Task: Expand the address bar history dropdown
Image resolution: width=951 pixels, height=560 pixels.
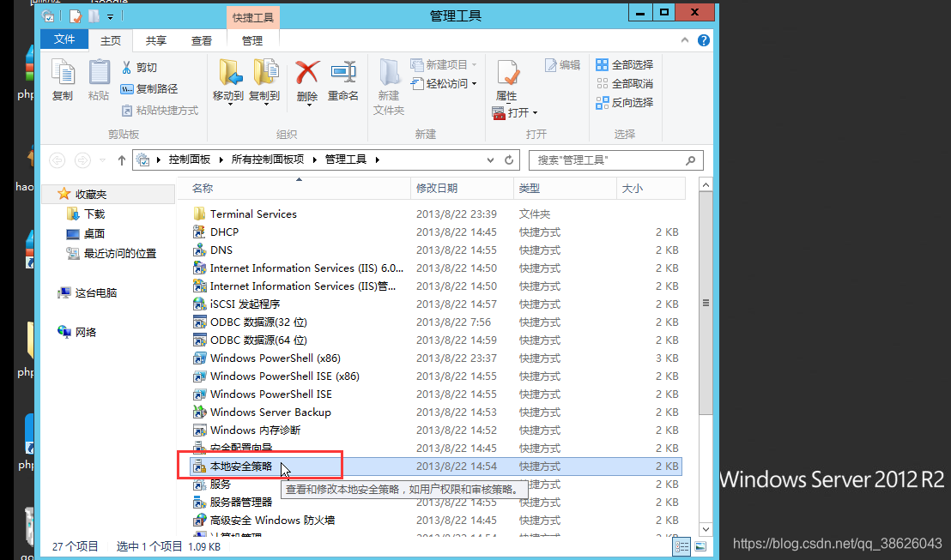Action: [490, 160]
